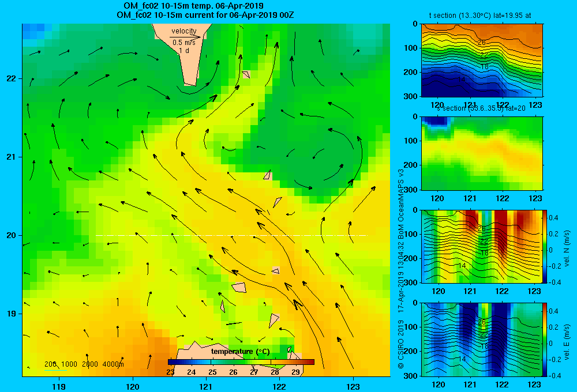Click the main map latitude label 21
The height and width of the screenshot is (392, 577).
pos(12,157)
